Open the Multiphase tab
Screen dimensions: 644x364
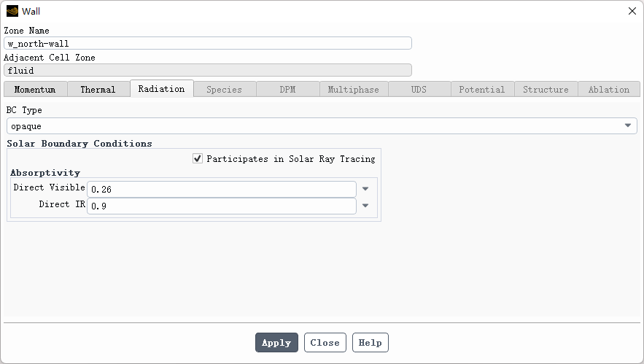353,89
